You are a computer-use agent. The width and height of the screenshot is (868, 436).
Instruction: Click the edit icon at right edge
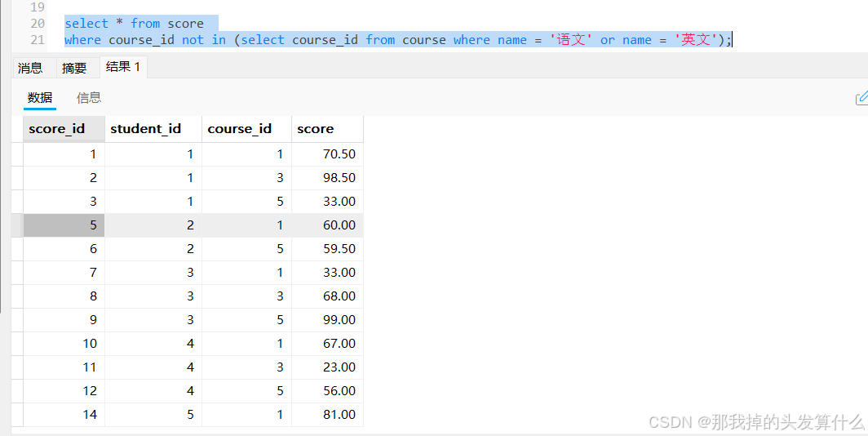coord(861,99)
